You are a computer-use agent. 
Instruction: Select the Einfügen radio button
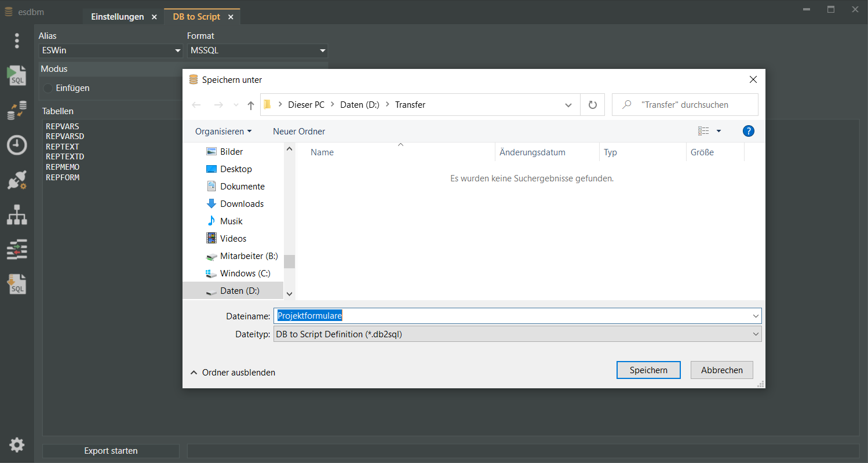(x=48, y=88)
